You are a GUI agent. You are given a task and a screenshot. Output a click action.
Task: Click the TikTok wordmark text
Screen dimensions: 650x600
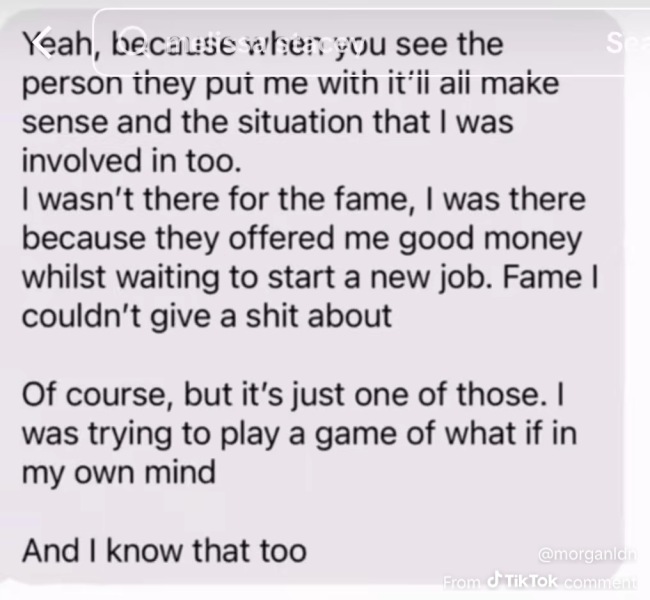click(529, 581)
